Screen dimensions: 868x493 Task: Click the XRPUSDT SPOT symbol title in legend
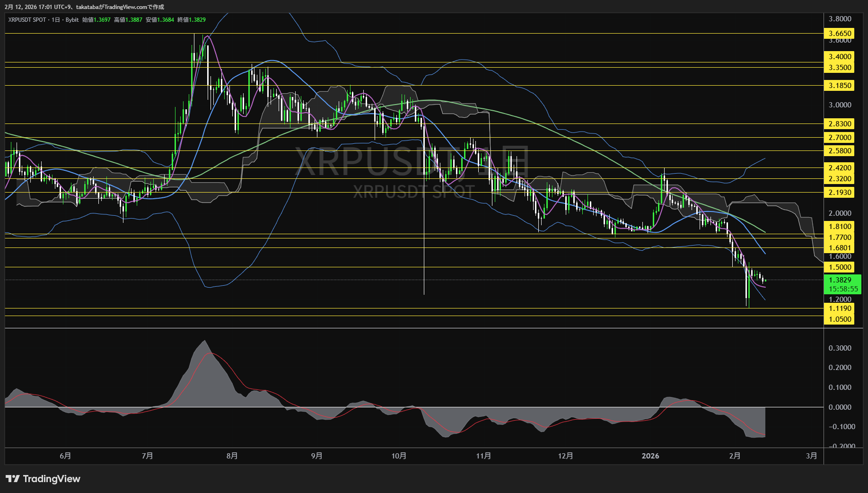(x=27, y=20)
